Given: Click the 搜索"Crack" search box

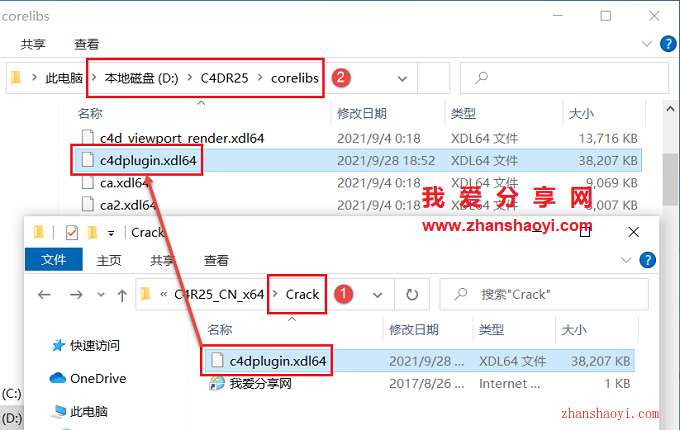Looking at the screenshot, I should point(544,295).
